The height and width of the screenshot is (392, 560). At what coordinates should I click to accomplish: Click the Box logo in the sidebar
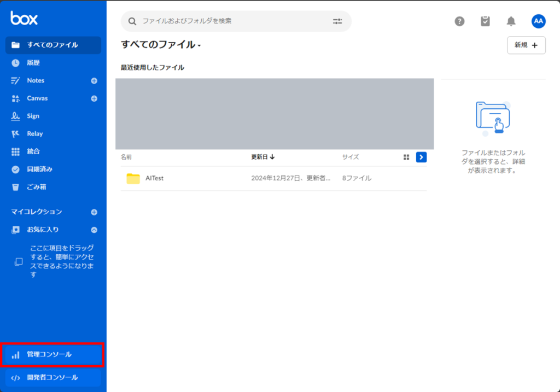[24, 19]
